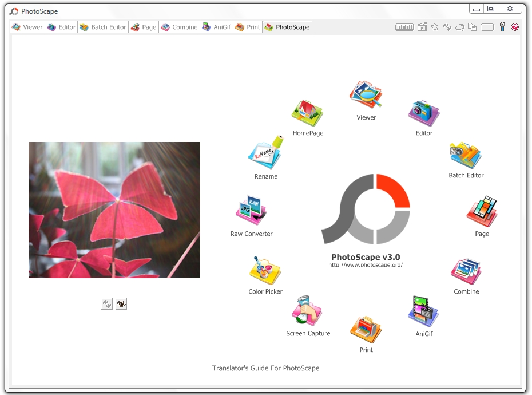This screenshot has height=395, width=532.
Task: Open Translator's Guide For PhotoScape link
Action: click(x=265, y=368)
